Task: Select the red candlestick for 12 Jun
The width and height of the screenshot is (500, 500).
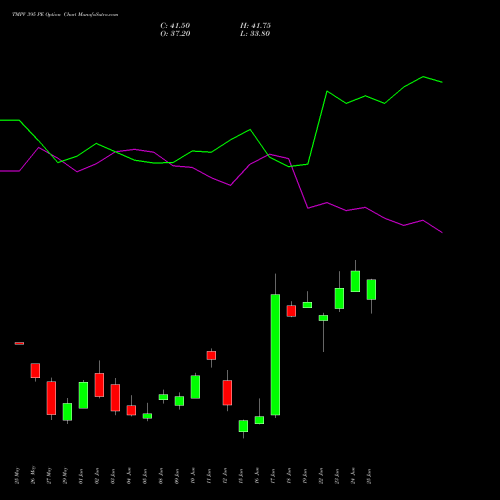Action: [x=227, y=392]
